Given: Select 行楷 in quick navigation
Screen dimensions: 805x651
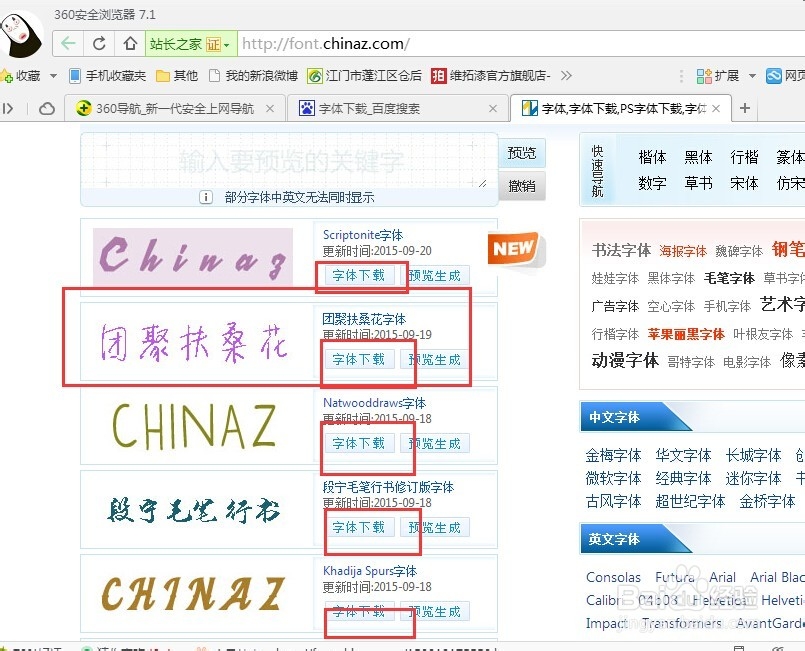Looking at the screenshot, I should coord(744,157).
